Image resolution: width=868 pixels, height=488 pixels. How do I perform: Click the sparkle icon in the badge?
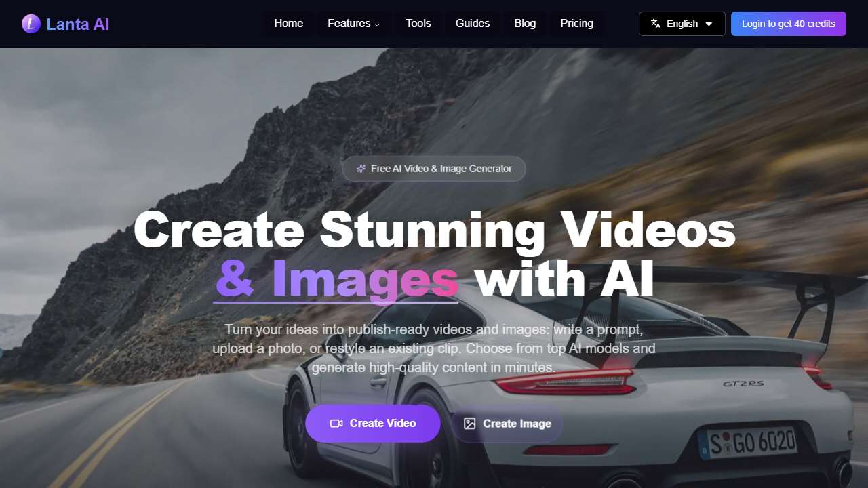pos(361,169)
